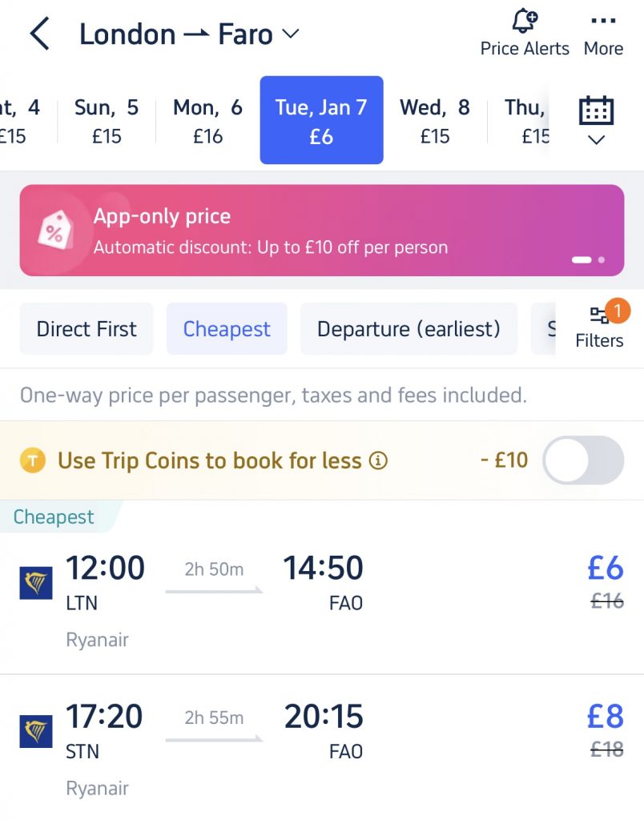Open the More three-dots menu
This screenshot has height=820, width=644.
coord(603,21)
